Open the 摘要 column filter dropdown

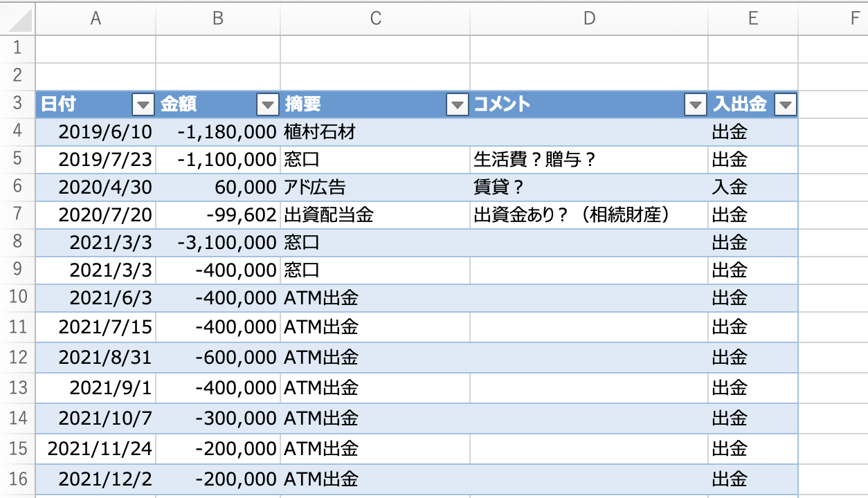[458, 104]
